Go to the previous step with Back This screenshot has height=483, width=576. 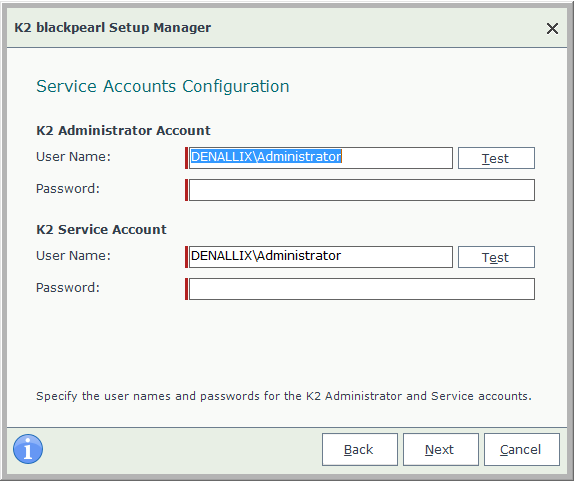(x=360, y=450)
